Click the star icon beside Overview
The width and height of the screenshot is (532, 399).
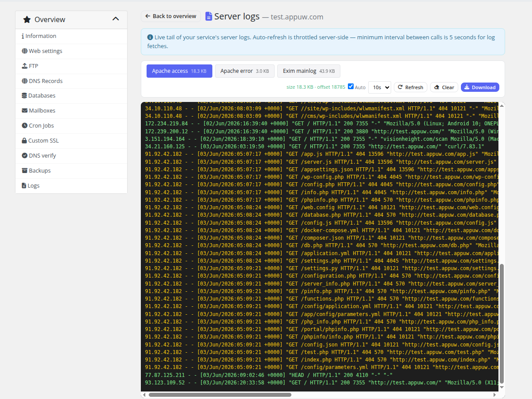click(27, 19)
